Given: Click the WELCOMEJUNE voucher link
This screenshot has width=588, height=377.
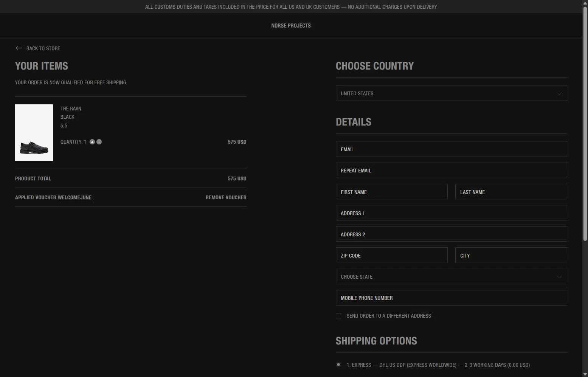Looking at the screenshot, I should click(x=74, y=197).
